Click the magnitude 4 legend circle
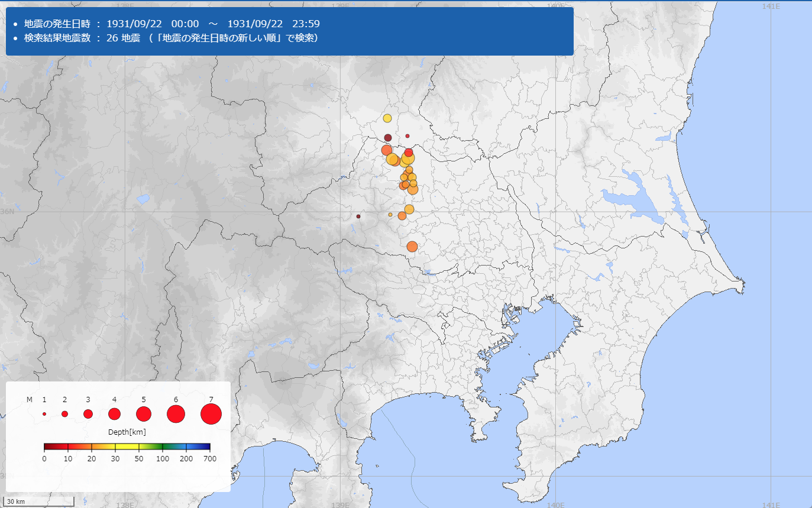The width and height of the screenshot is (812, 508). [x=114, y=414]
